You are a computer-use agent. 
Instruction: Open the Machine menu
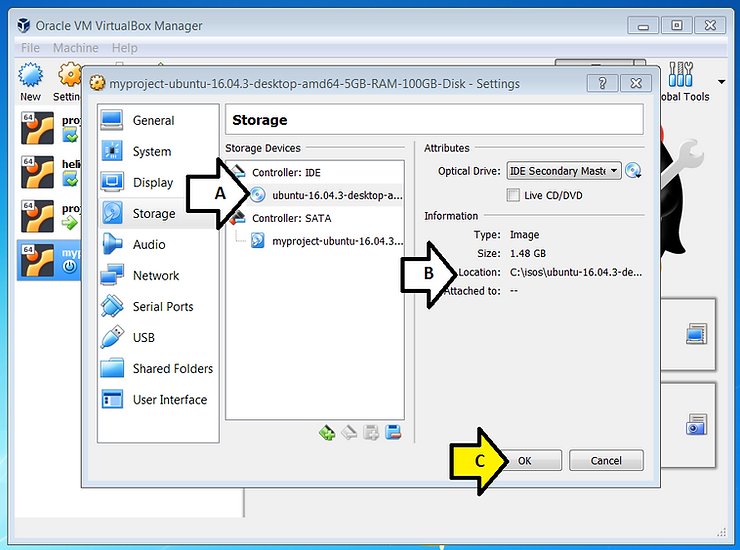coord(76,48)
